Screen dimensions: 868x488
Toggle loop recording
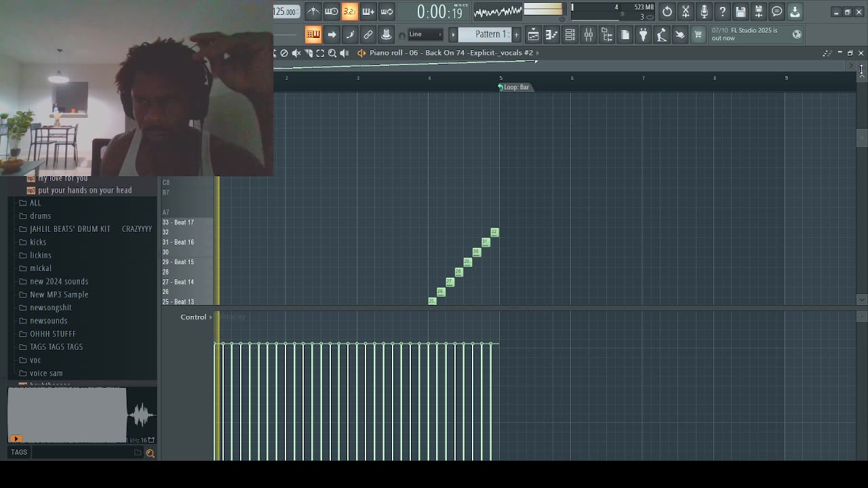click(x=387, y=12)
